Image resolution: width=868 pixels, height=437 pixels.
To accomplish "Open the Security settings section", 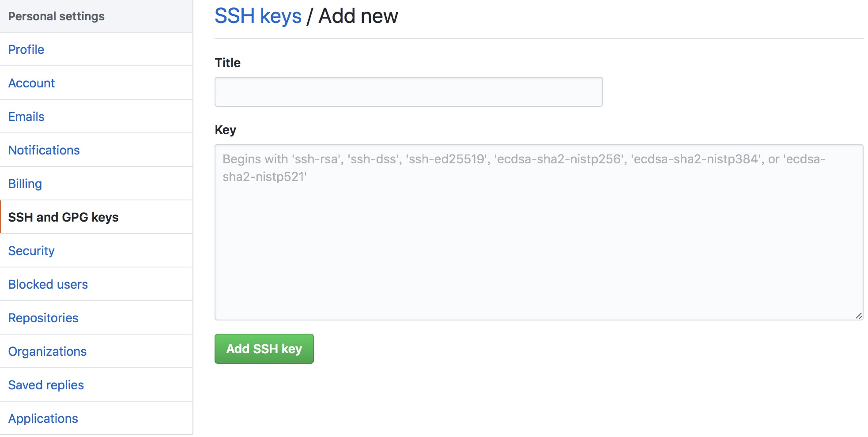I will coord(31,251).
